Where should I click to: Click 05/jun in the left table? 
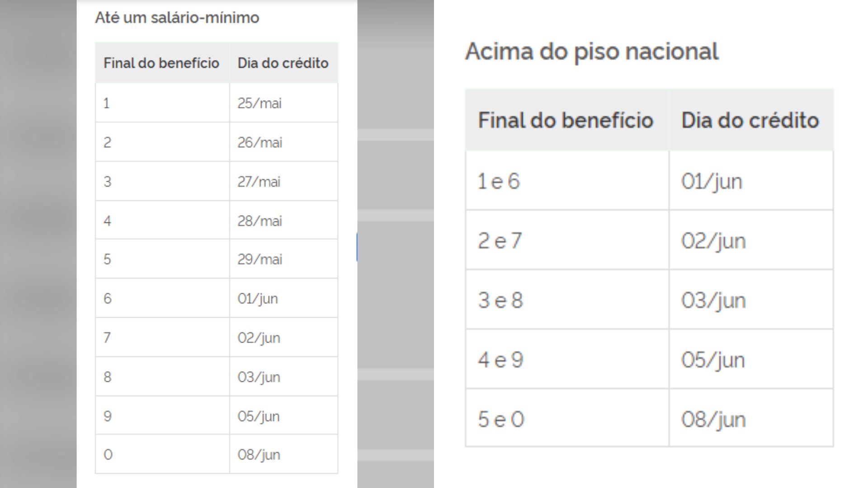259,417
